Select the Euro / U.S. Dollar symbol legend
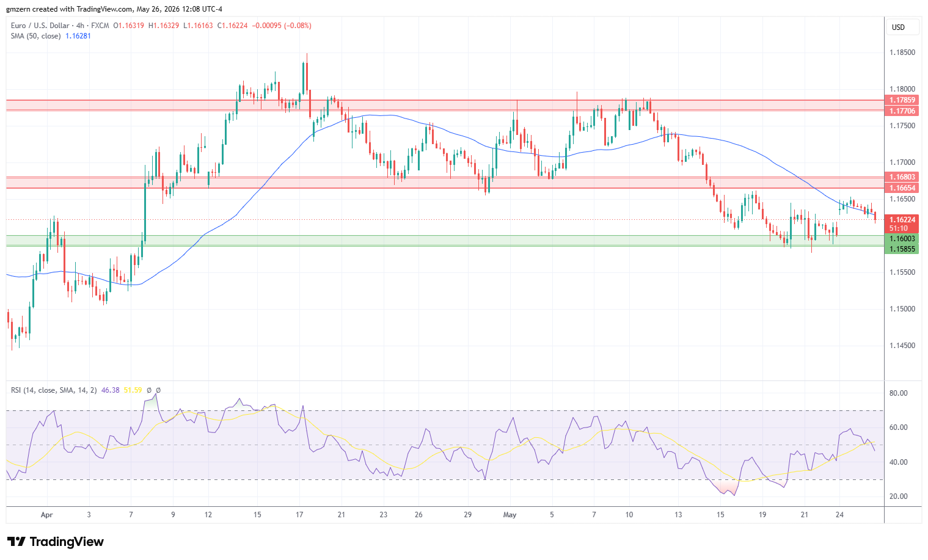Screen dimensions: 928x560 point(60,26)
